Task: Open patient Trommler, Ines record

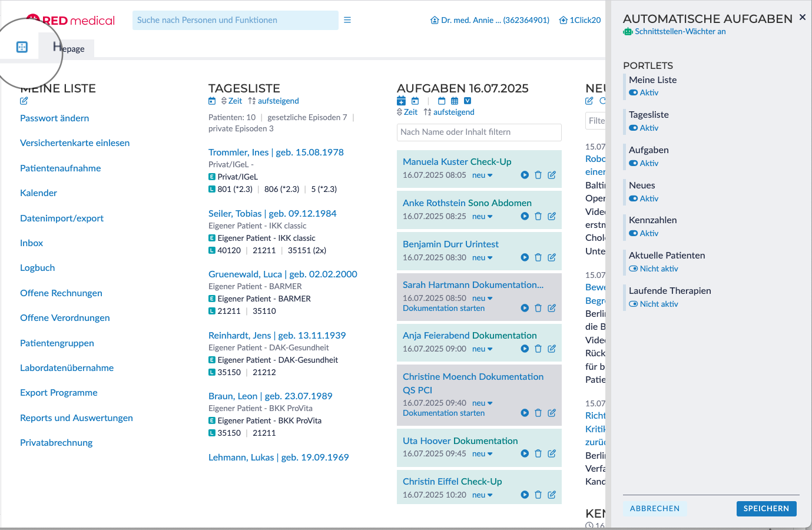Action: [276, 152]
